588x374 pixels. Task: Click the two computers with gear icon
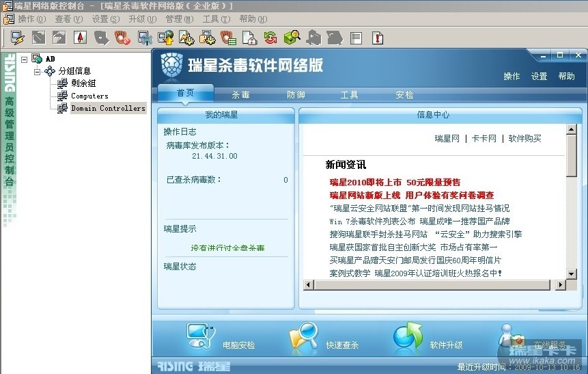pyautogui.click(x=207, y=38)
